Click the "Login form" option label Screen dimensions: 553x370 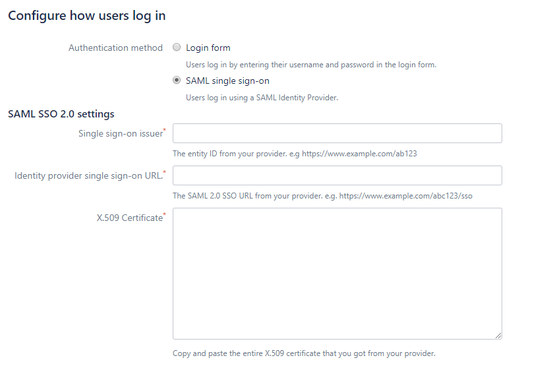pyautogui.click(x=208, y=48)
